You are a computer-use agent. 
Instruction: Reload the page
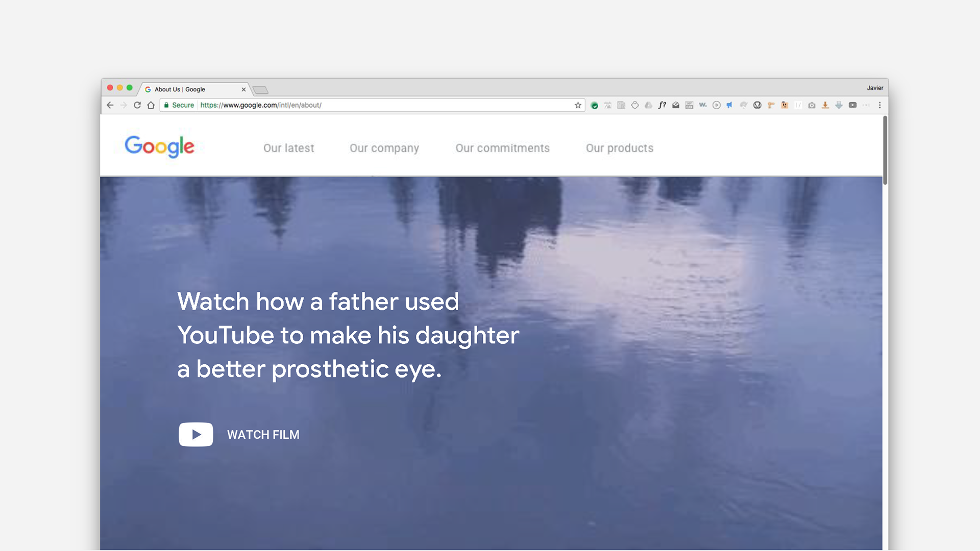[x=137, y=105]
